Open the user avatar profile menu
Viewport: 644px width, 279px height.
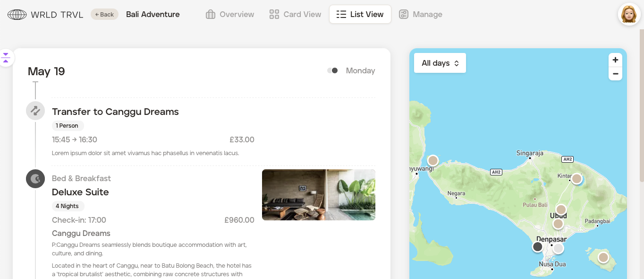point(629,14)
